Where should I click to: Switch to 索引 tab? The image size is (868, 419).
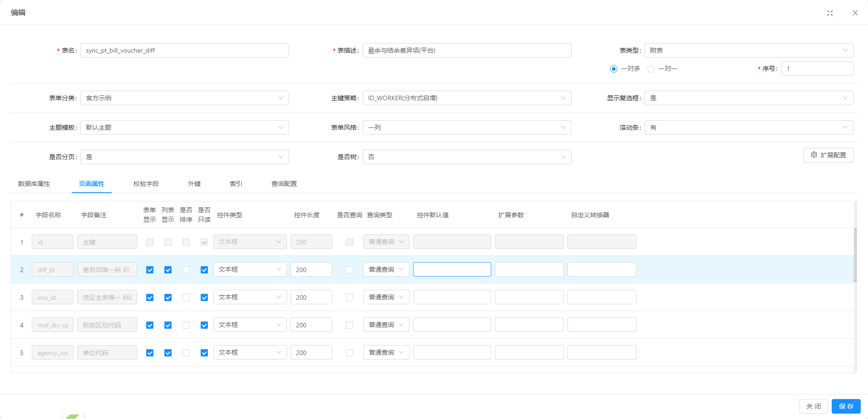236,184
